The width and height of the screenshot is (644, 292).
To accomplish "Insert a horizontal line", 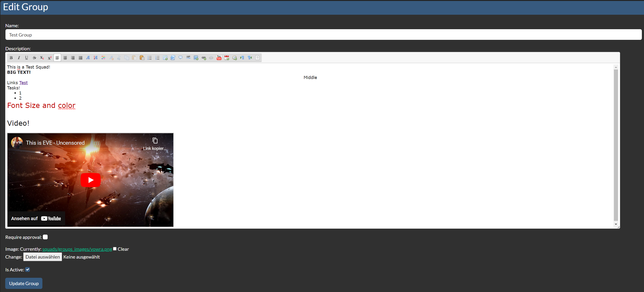I will click(188, 58).
